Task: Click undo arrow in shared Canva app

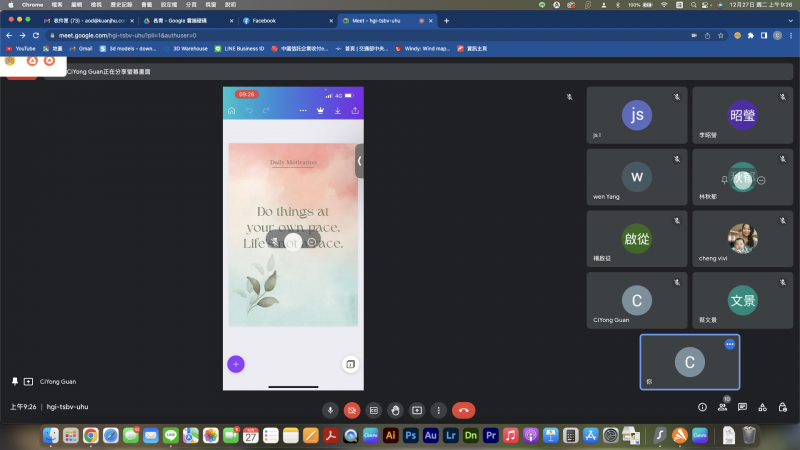Action: (249, 111)
